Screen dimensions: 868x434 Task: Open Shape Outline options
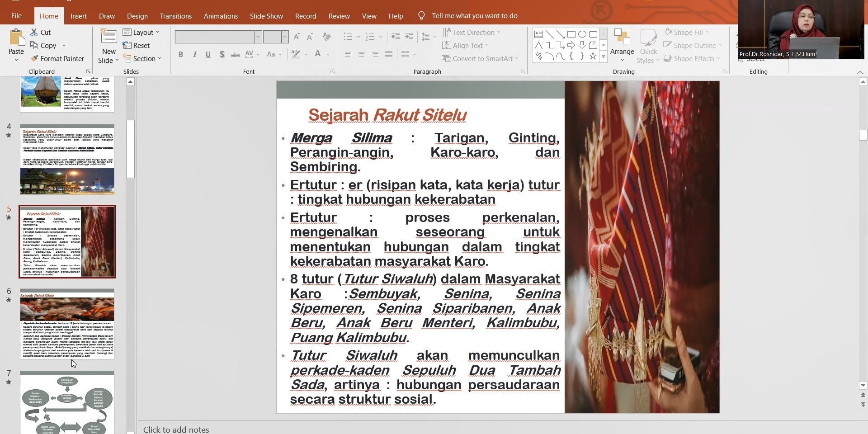pyautogui.click(x=693, y=45)
